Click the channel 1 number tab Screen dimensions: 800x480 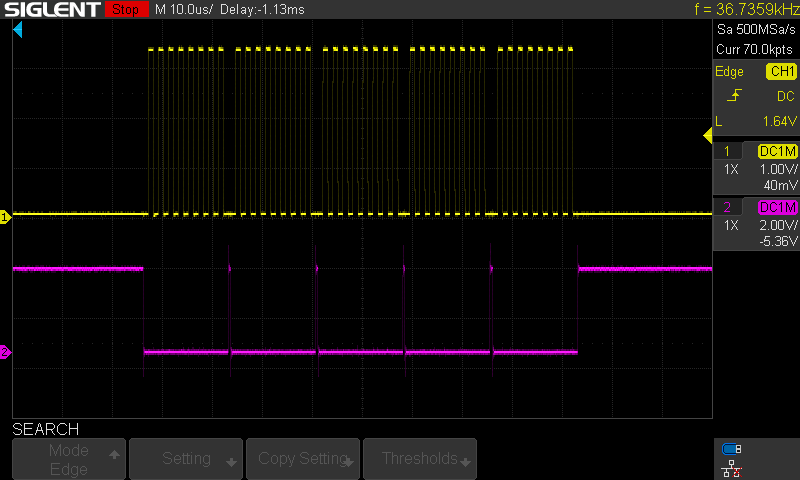pyautogui.click(x=727, y=151)
